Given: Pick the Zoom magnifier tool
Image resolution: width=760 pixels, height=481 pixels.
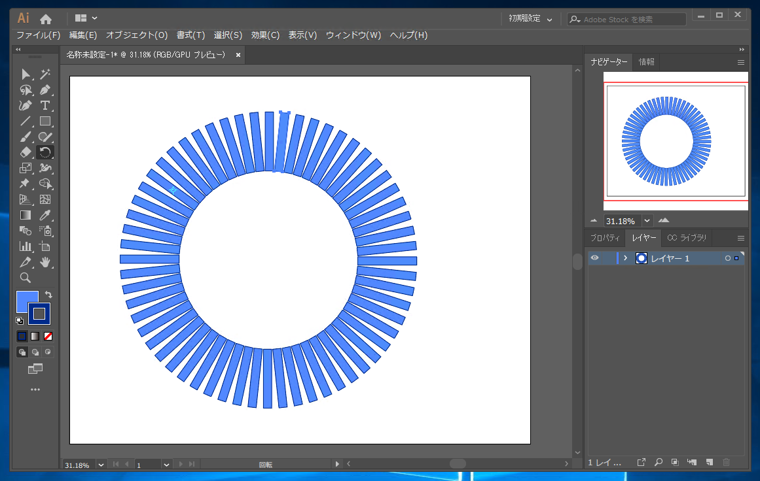Looking at the screenshot, I should click(x=25, y=278).
